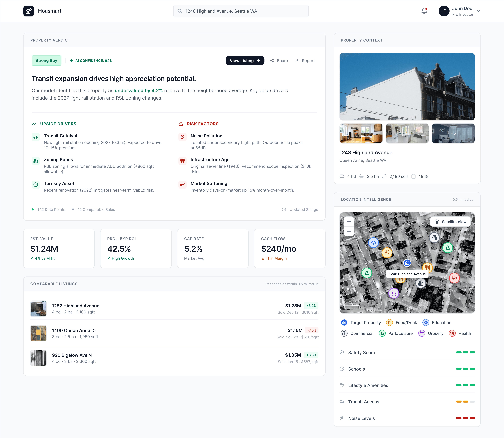Click the Housmart home logo icon

pyautogui.click(x=29, y=11)
